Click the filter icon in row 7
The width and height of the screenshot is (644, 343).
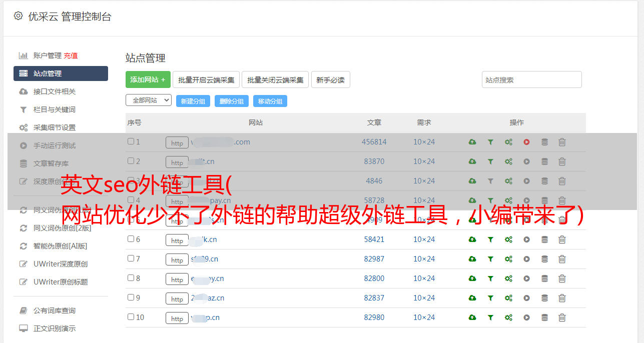490,259
